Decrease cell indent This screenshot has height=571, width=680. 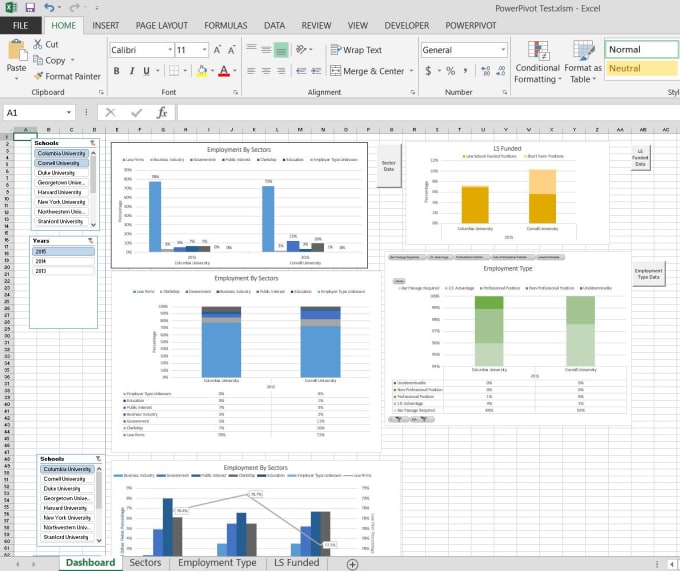click(x=301, y=71)
